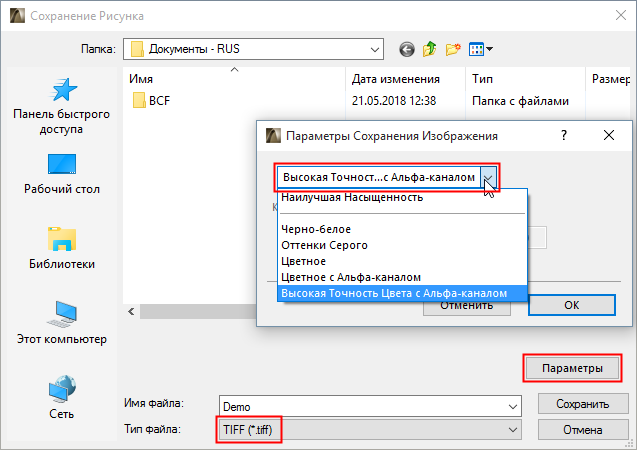Screen dimensions: 637x450
Task: Click the date 21.05.2018 12:38 cell
Action: point(394,101)
